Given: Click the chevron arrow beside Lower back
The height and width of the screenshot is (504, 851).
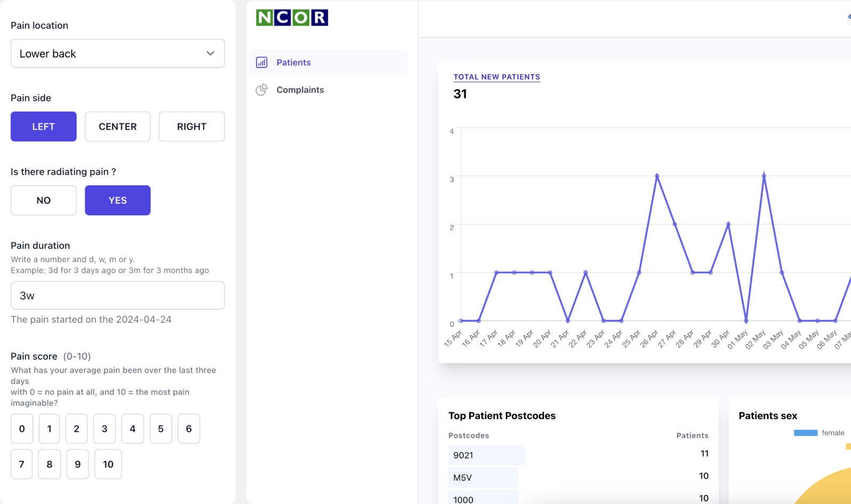Looking at the screenshot, I should [x=211, y=54].
